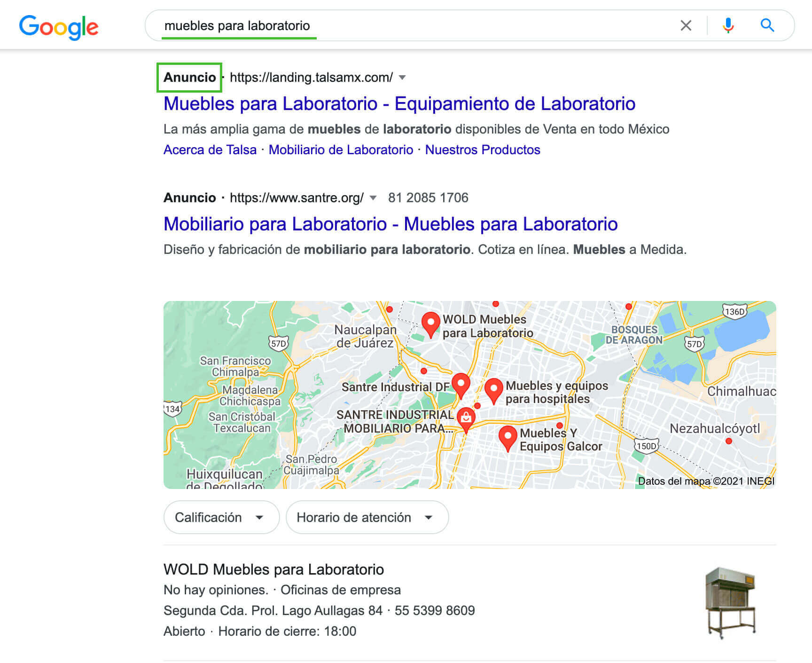Open Mobiliario para Laboratorio - Muebles ad
Image resolution: width=812 pixels, height=663 pixels.
[x=390, y=224]
